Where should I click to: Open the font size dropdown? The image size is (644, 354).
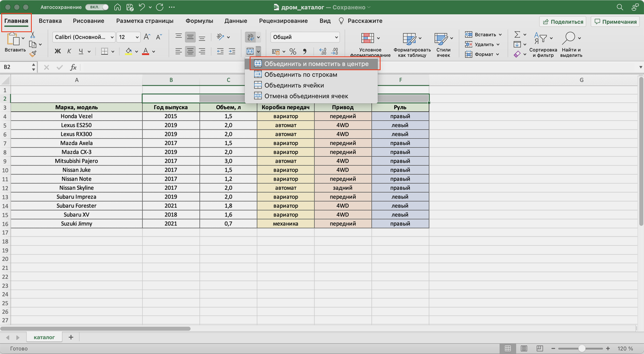point(128,37)
